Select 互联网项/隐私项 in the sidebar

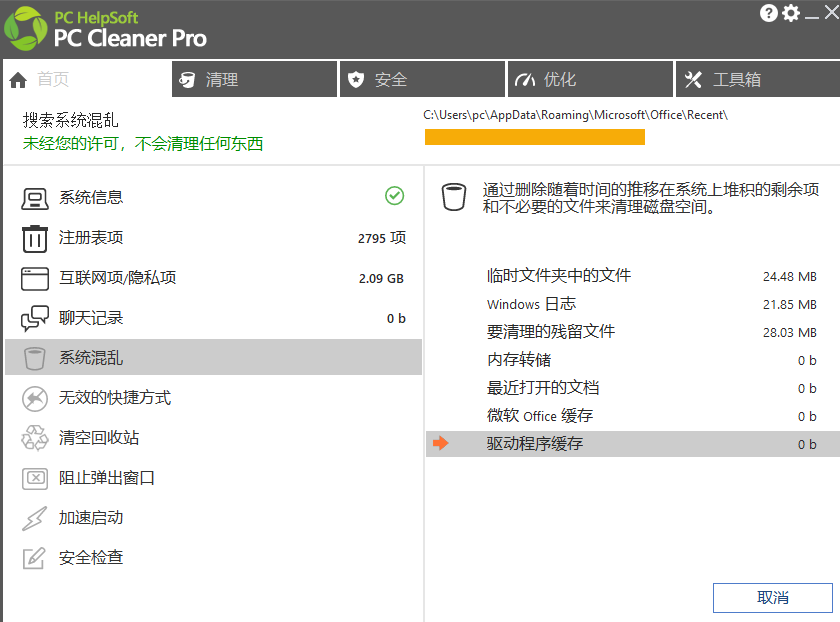click(x=117, y=278)
